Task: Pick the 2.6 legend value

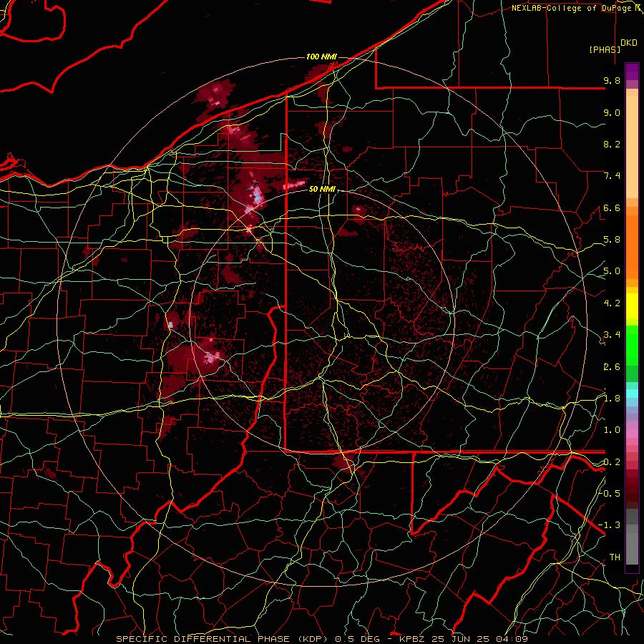Action: coord(612,367)
